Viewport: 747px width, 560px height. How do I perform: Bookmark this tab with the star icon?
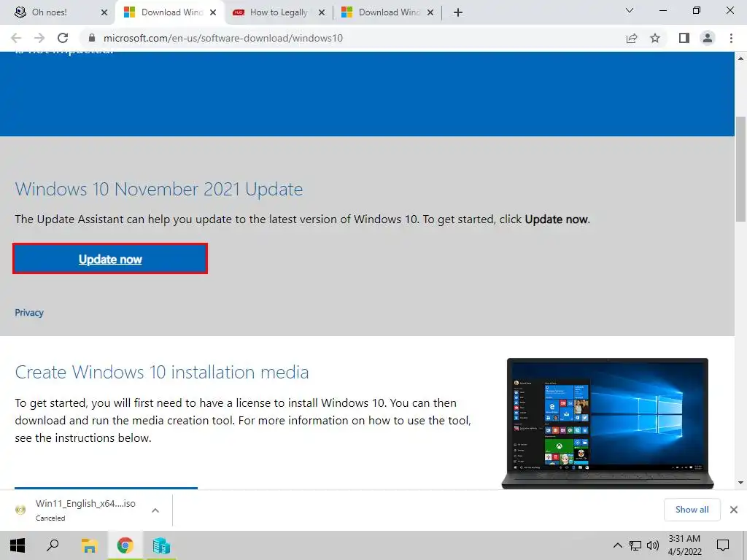pyautogui.click(x=655, y=38)
